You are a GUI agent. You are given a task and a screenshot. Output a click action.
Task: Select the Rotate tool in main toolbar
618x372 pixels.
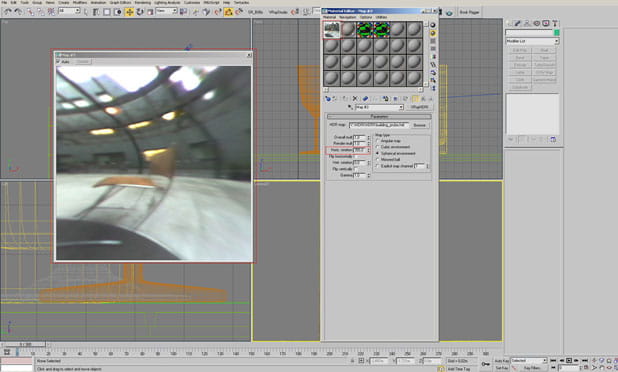coord(140,12)
